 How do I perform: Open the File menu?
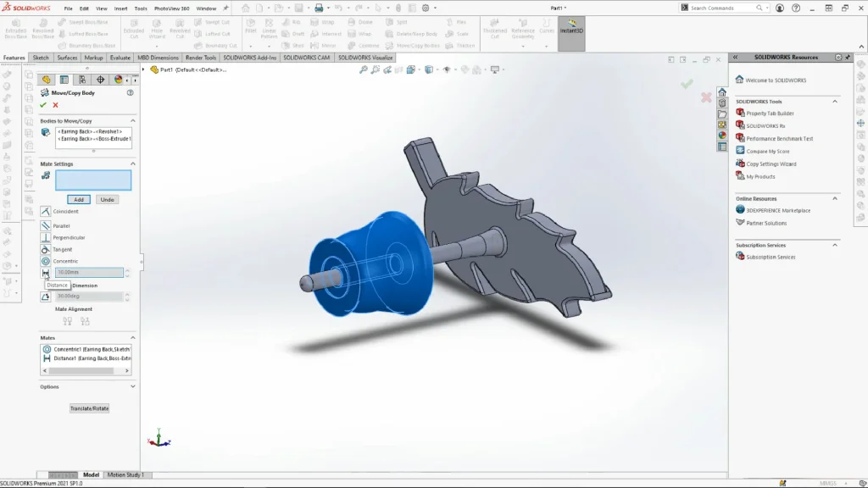coord(68,8)
